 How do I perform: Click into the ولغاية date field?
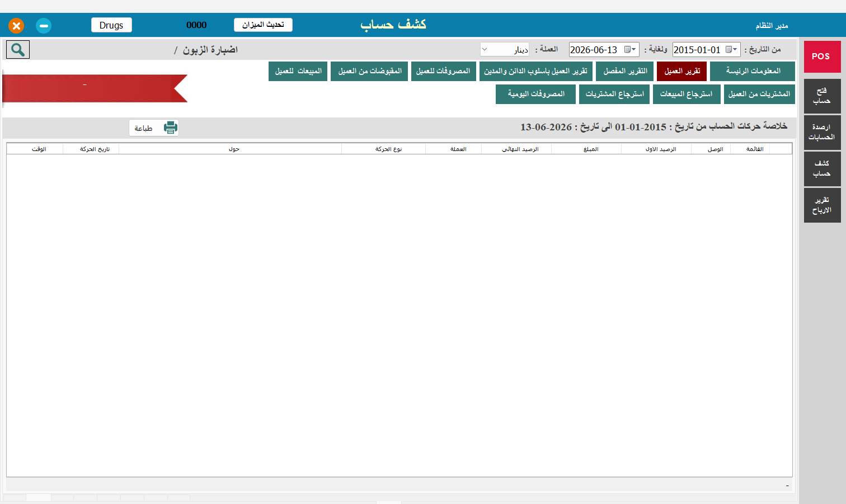click(x=604, y=50)
